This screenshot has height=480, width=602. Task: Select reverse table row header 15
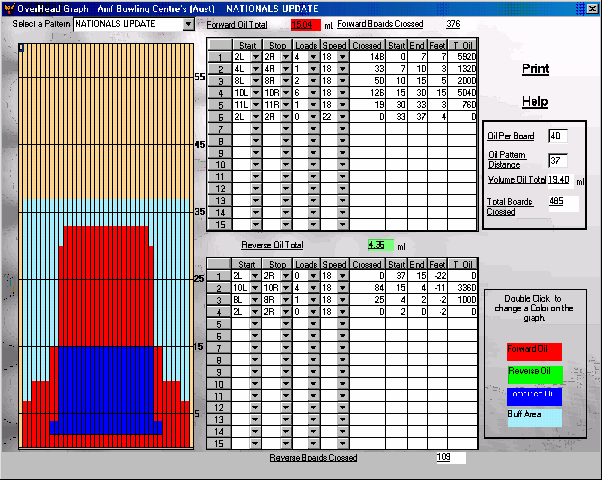pos(219,444)
